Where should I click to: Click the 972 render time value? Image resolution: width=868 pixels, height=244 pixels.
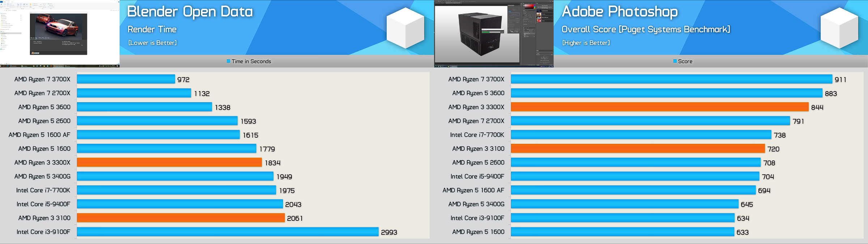tap(183, 80)
